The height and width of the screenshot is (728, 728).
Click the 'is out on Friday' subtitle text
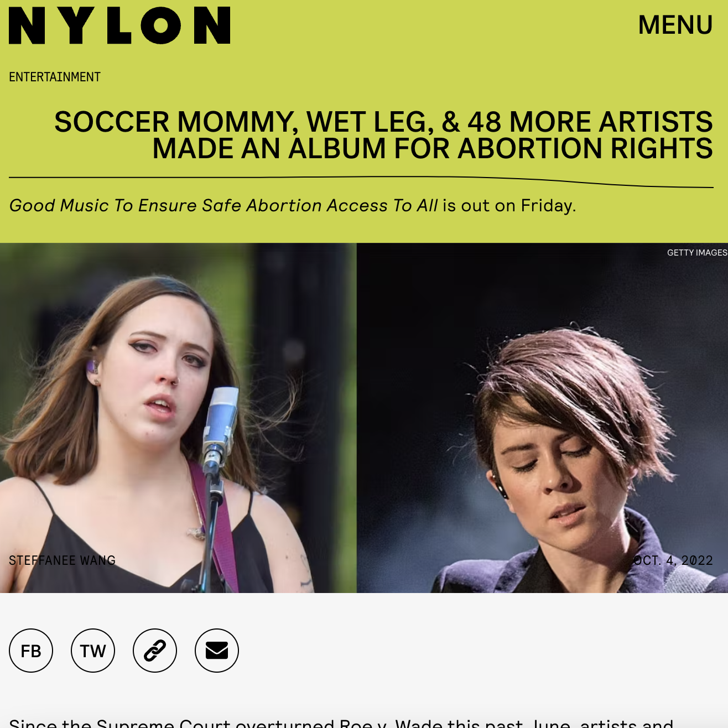[x=509, y=205]
